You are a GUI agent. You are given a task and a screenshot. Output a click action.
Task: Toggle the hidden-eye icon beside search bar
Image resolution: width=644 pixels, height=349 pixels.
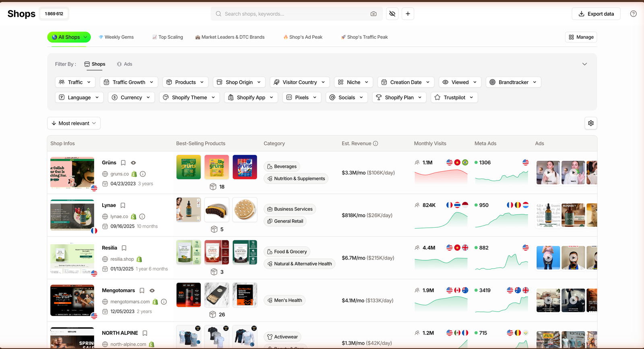point(392,14)
